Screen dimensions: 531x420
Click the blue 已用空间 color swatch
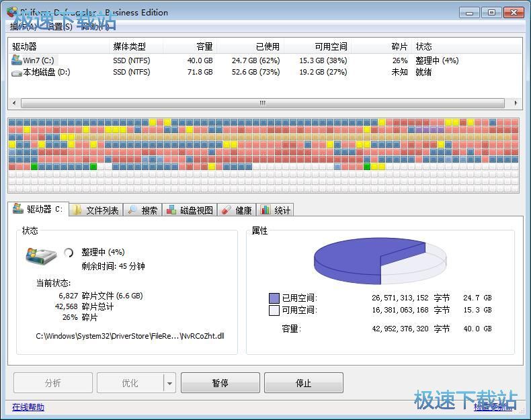[x=274, y=298]
